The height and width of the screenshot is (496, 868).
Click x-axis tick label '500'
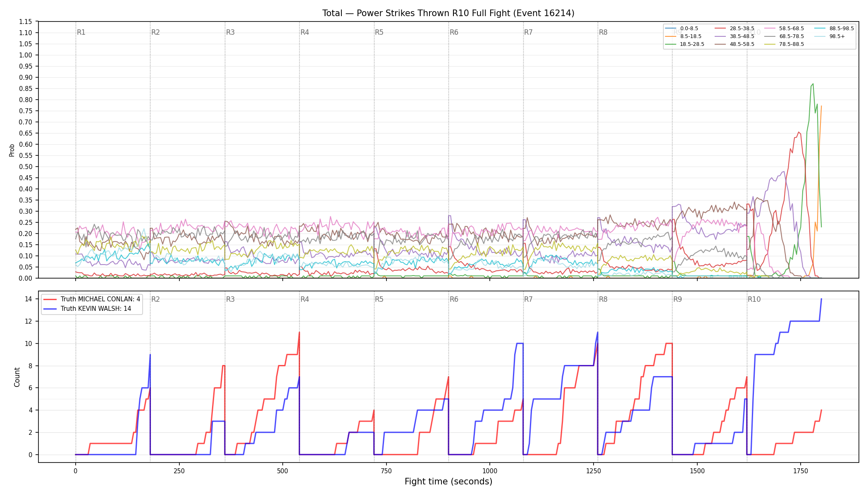(x=282, y=471)
